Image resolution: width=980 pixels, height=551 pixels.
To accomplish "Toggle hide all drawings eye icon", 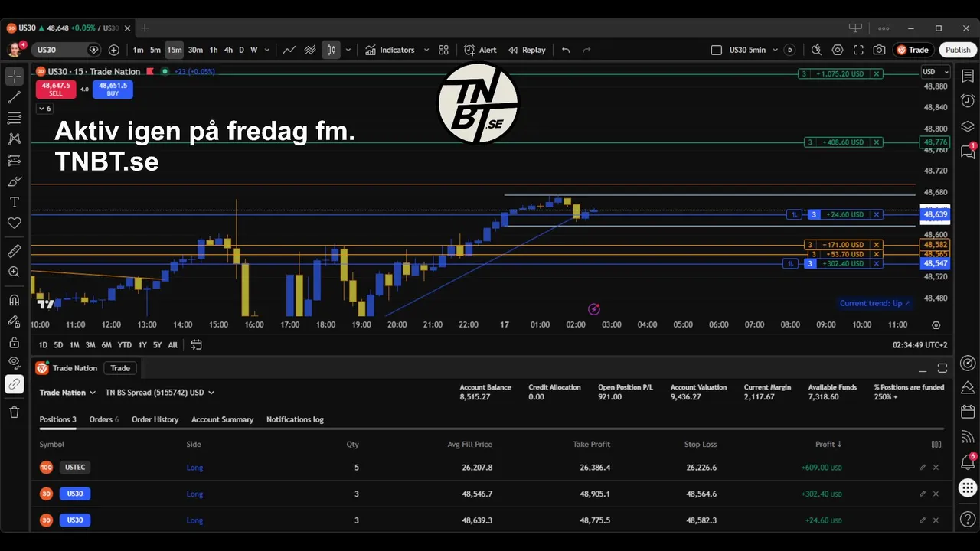I will (x=14, y=363).
